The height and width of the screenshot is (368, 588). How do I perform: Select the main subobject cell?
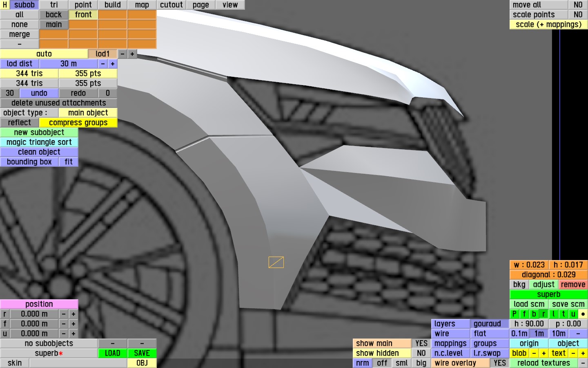pyautogui.click(x=54, y=25)
